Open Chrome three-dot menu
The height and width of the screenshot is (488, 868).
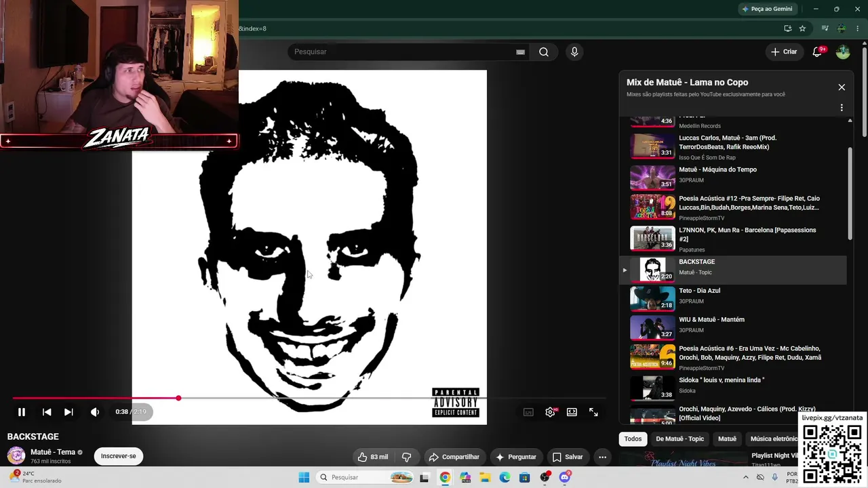click(x=858, y=28)
